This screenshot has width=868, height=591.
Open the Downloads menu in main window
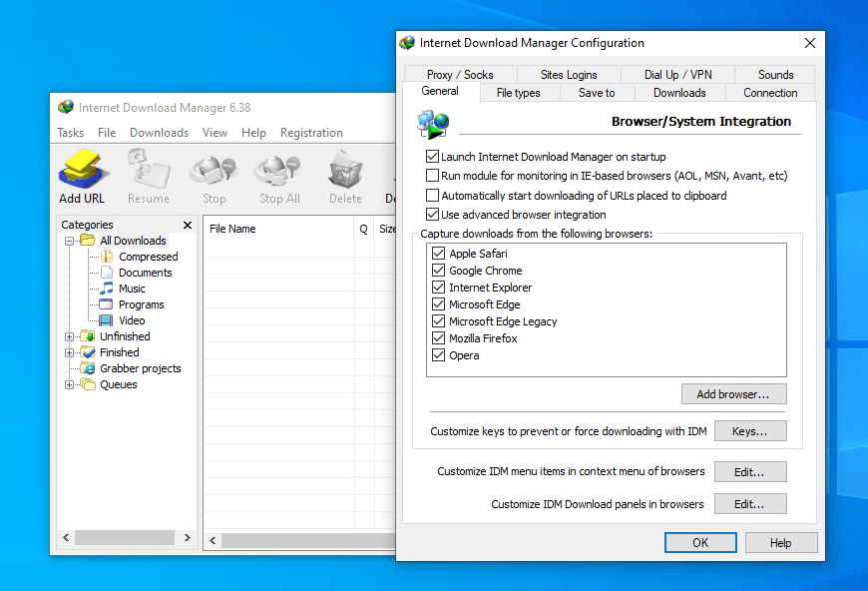coord(159,133)
